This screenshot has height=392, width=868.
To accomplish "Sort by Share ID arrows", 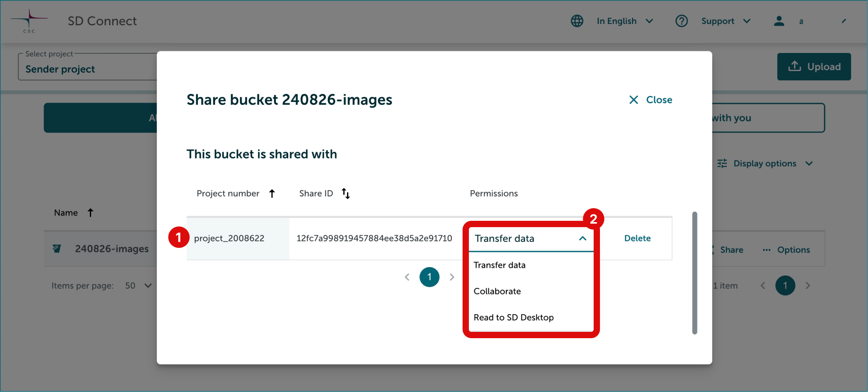I will click(x=346, y=193).
